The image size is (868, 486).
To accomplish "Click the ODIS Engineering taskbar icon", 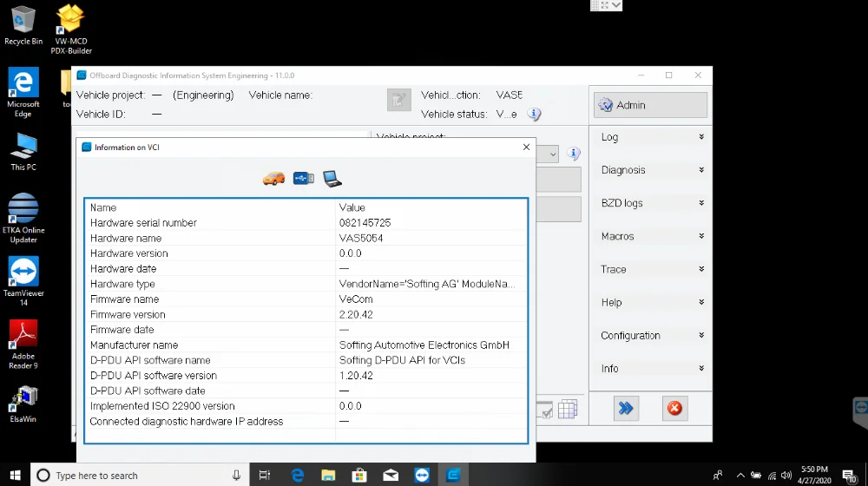I will [x=453, y=476].
